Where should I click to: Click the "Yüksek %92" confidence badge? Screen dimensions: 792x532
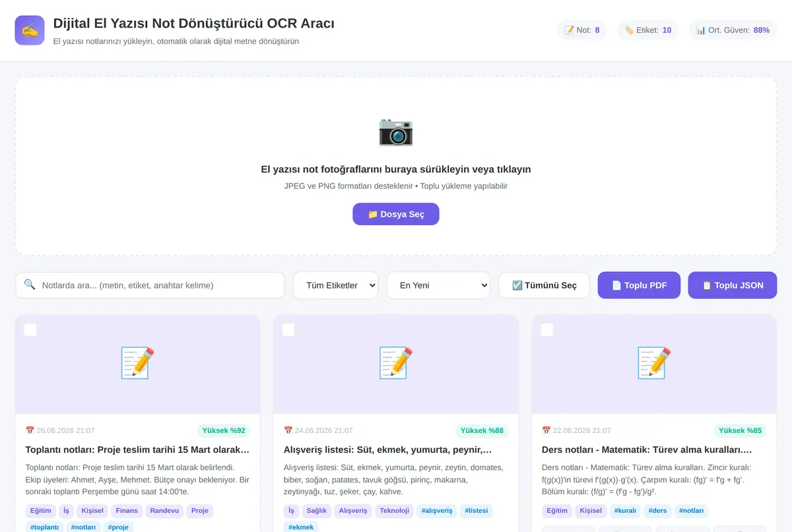pyautogui.click(x=224, y=431)
